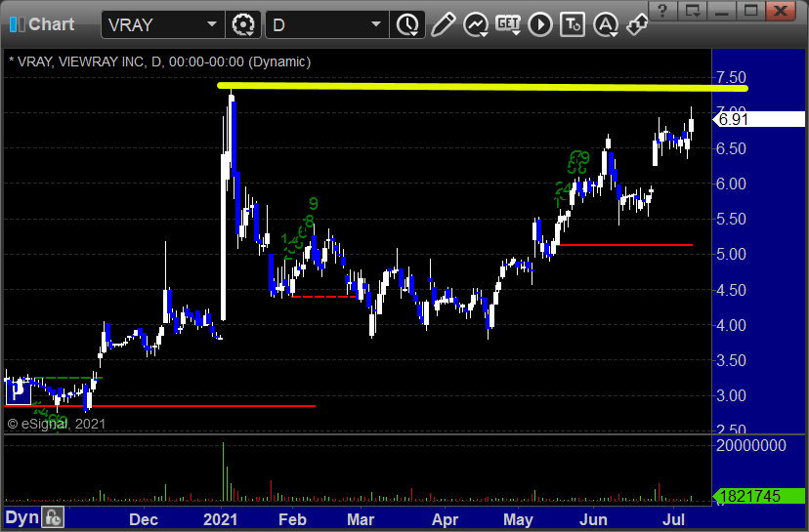Click the Dec label on time axis
Screen dimensions: 809x532
click(x=143, y=519)
